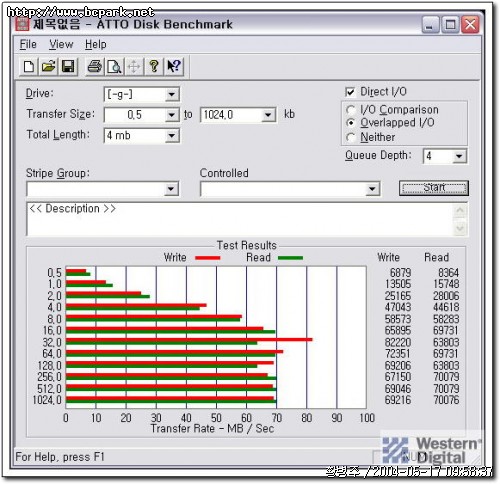Click write value 82220
The height and width of the screenshot is (484, 500).
point(398,342)
